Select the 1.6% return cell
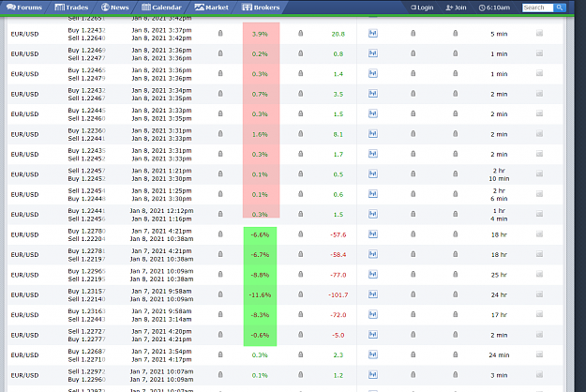The image size is (586, 392). [260, 134]
